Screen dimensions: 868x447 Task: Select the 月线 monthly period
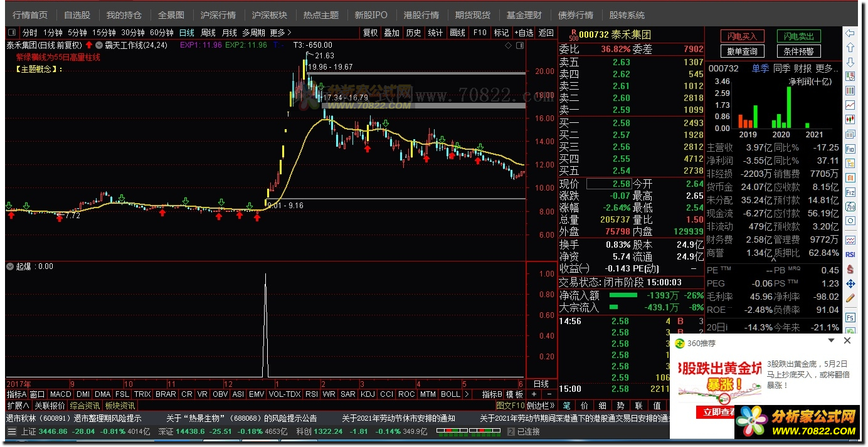coord(230,33)
